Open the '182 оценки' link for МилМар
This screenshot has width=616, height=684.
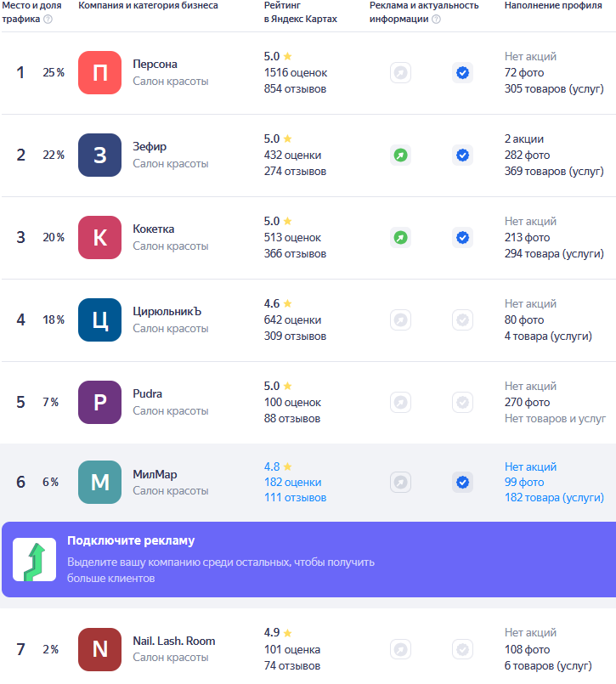click(292, 483)
